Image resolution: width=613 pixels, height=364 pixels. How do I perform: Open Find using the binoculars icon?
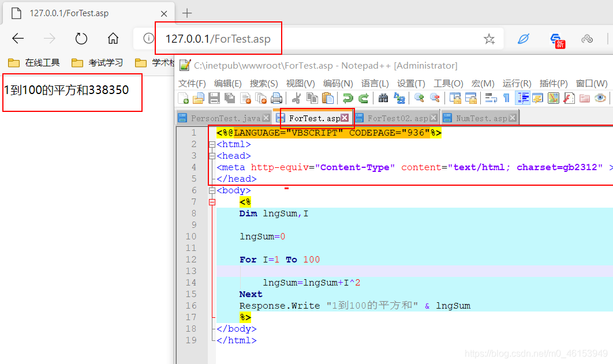point(383,98)
